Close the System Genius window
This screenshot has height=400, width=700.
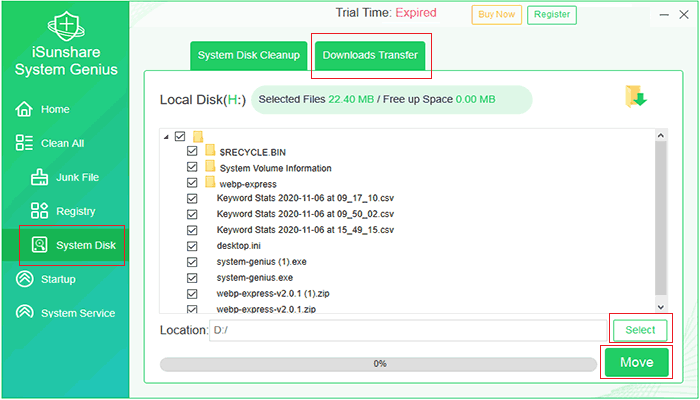point(683,15)
